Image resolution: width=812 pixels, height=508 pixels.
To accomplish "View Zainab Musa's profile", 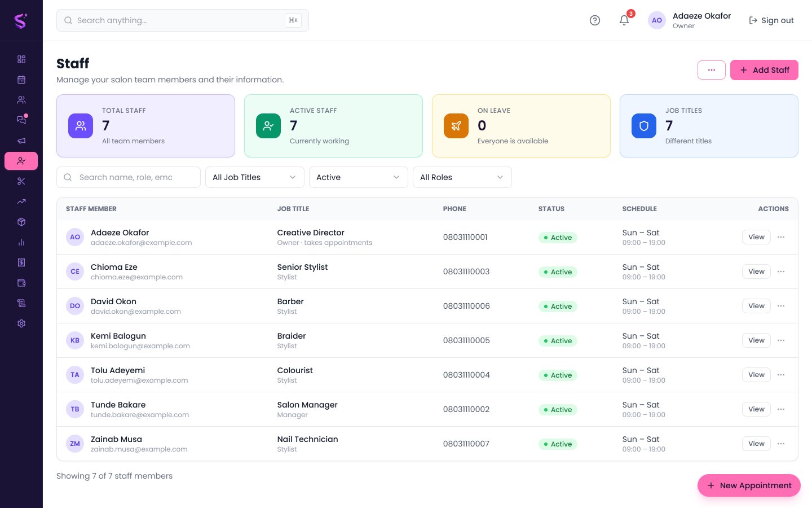I will point(756,444).
